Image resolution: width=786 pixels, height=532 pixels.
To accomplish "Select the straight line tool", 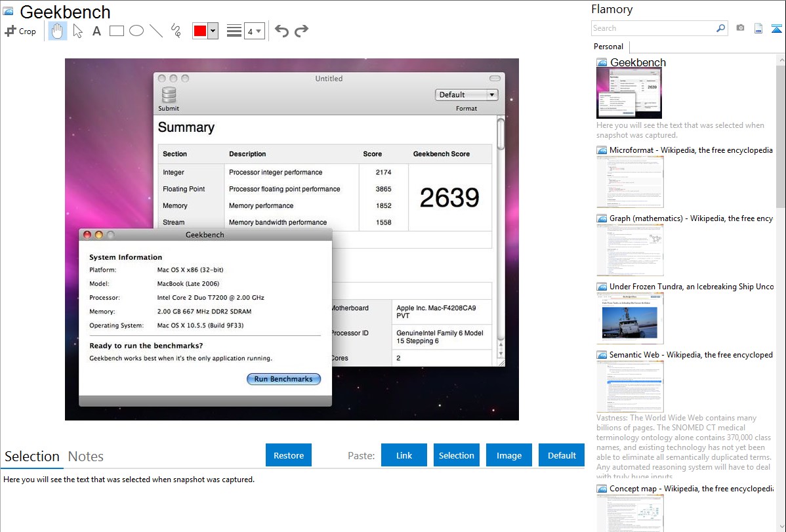I will (x=156, y=31).
